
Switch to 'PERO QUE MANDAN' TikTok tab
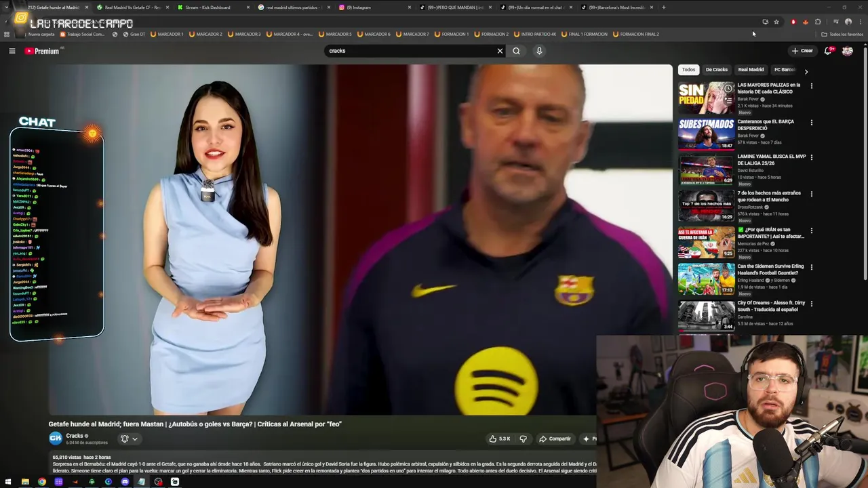pyautogui.click(x=455, y=7)
